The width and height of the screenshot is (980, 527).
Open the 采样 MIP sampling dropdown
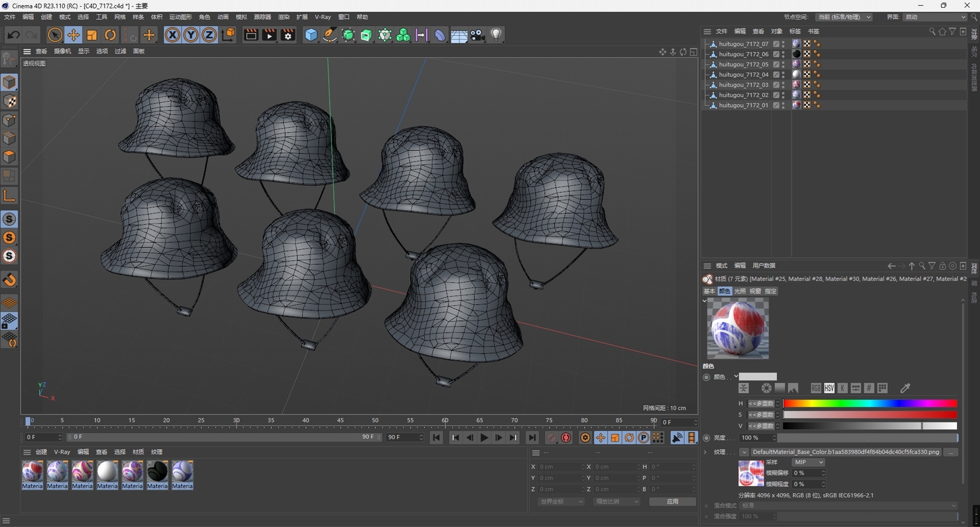point(808,462)
